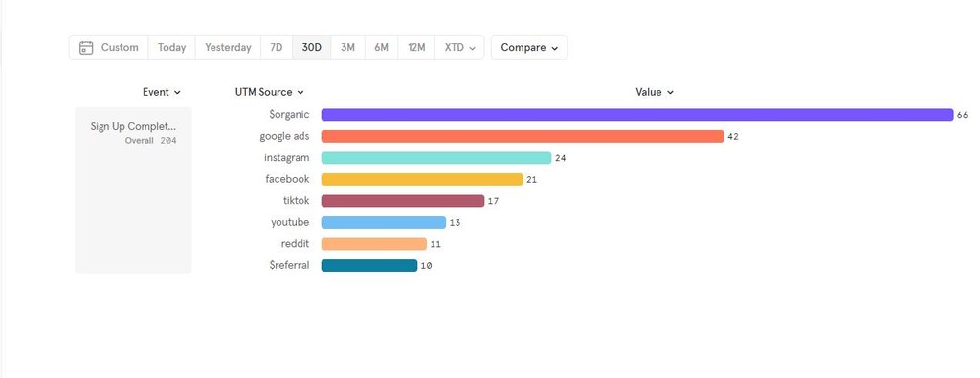This screenshot has height=378, width=980.
Task: Open the Value column sort dropdown
Action: (x=655, y=92)
